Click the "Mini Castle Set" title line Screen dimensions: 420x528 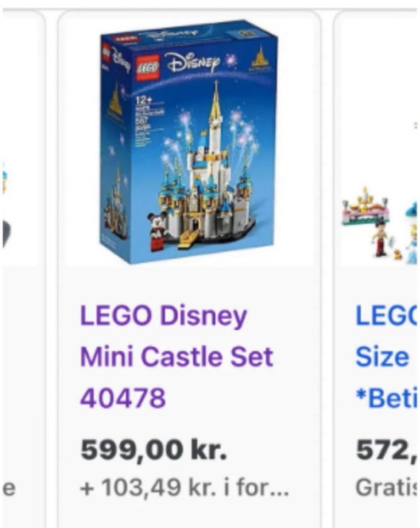[x=176, y=357]
